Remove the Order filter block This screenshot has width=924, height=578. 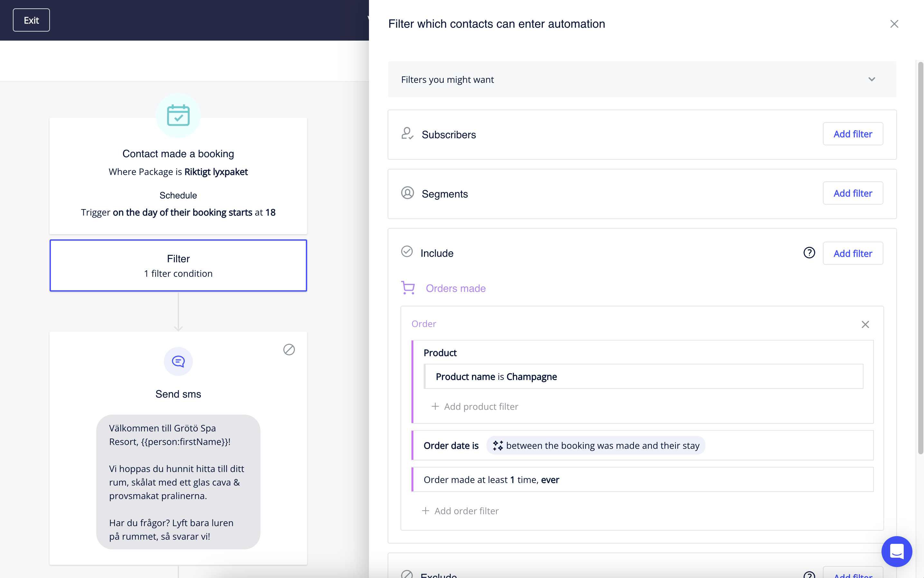click(865, 324)
